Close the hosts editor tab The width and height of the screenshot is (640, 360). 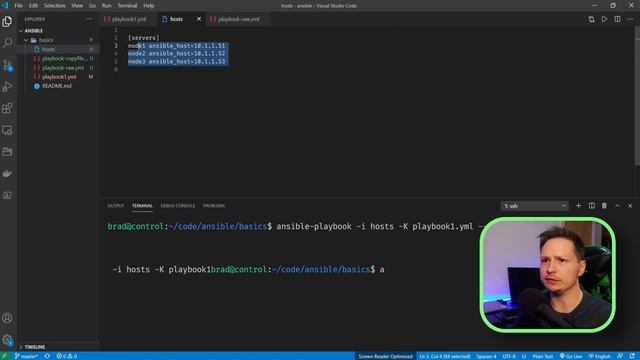199,19
